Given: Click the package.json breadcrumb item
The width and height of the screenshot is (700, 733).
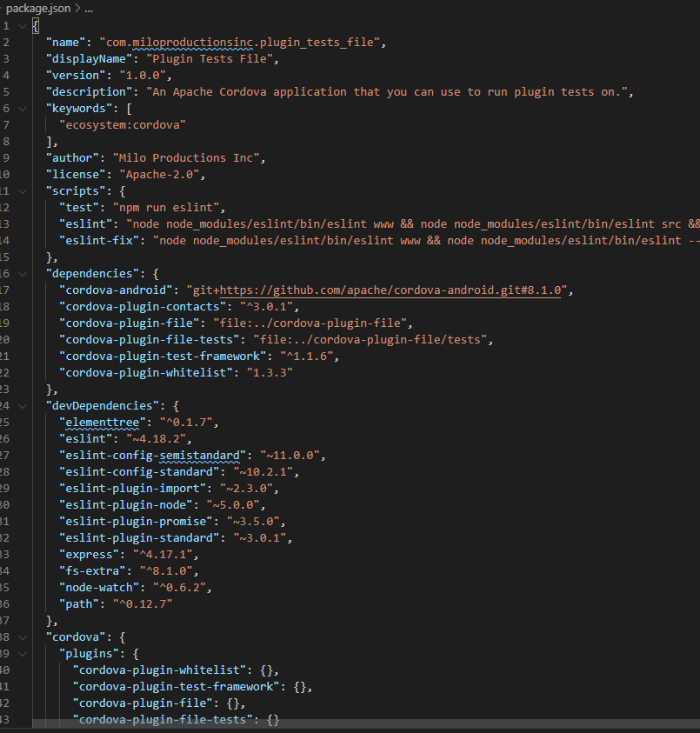Looking at the screenshot, I should pos(38,9).
